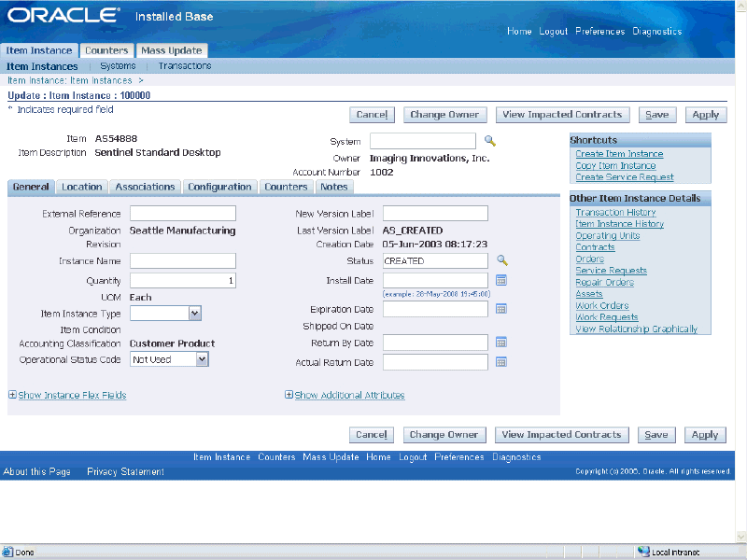Click the External Reference input field

point(183,214)
